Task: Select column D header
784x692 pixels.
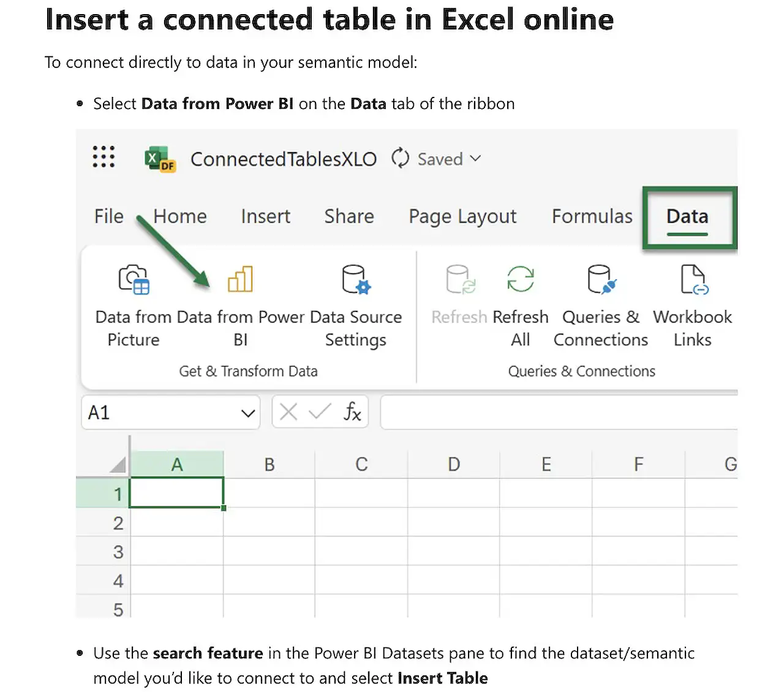Action: [x=454, y=465]
